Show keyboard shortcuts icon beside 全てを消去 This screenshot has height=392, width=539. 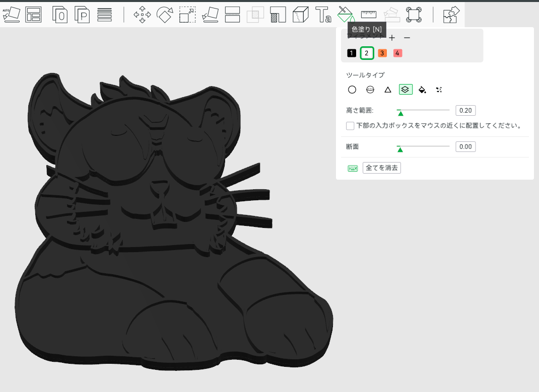[353, 168]
